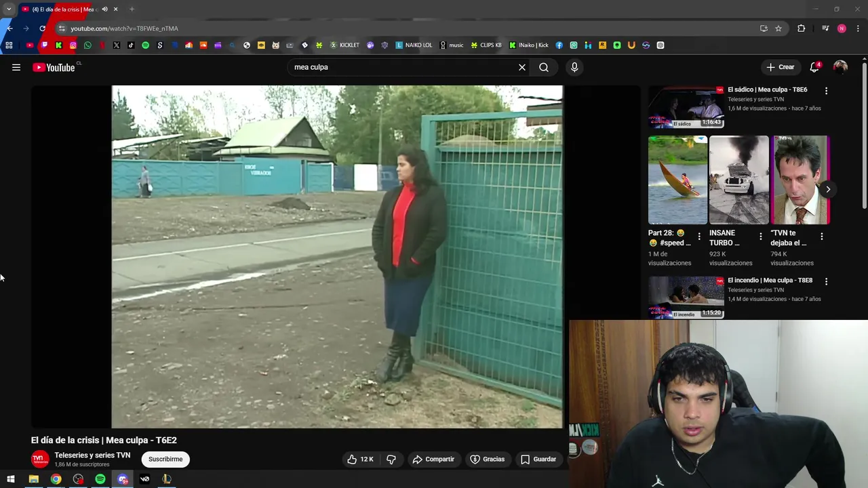
Task: Open the Windows Start menu
Action: pyautogui.click(x=11, y=479)
